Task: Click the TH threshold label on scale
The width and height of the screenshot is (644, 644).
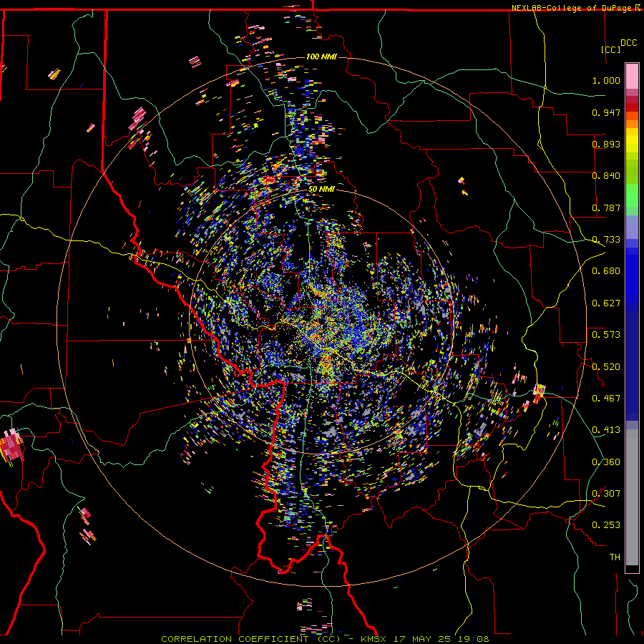Action: (x=615, y=557)
